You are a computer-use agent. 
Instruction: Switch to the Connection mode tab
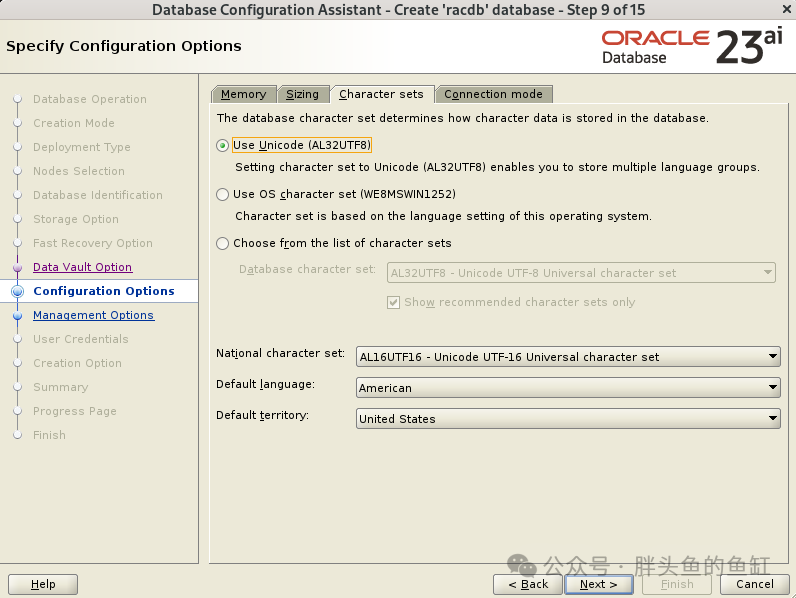click(493, 94)
